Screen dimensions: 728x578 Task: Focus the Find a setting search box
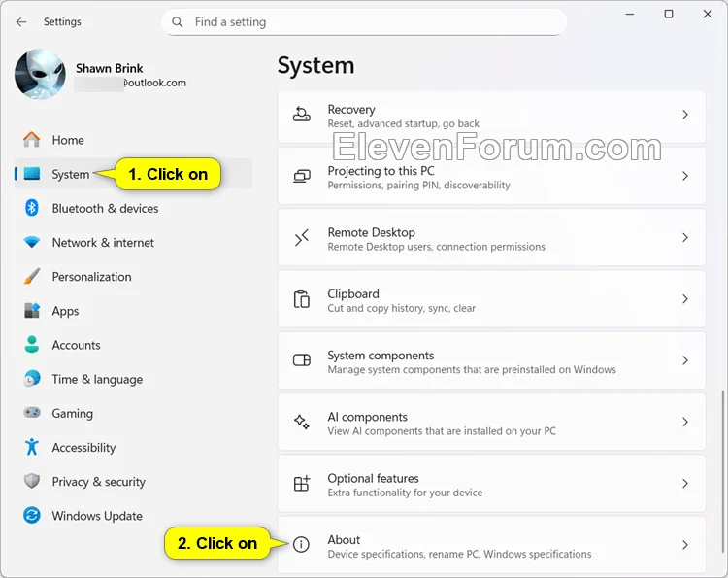(x=364, y=21)
